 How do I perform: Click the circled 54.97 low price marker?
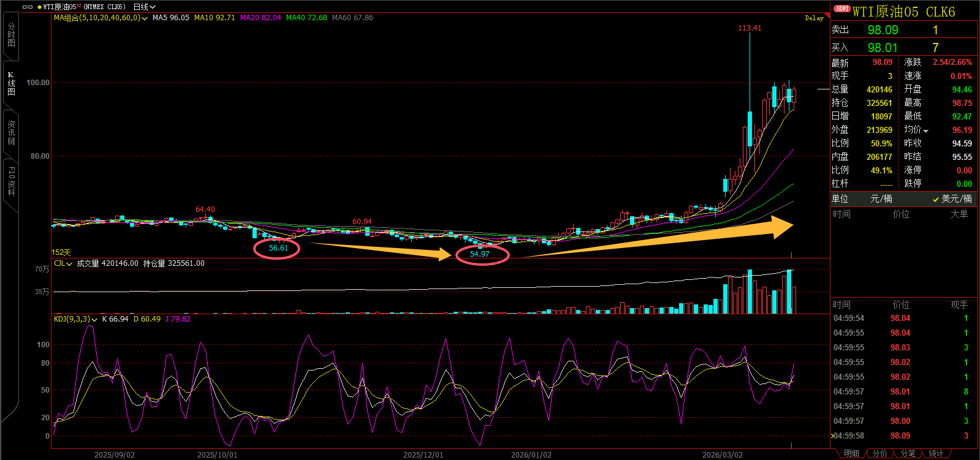click(x=480, y=254)
